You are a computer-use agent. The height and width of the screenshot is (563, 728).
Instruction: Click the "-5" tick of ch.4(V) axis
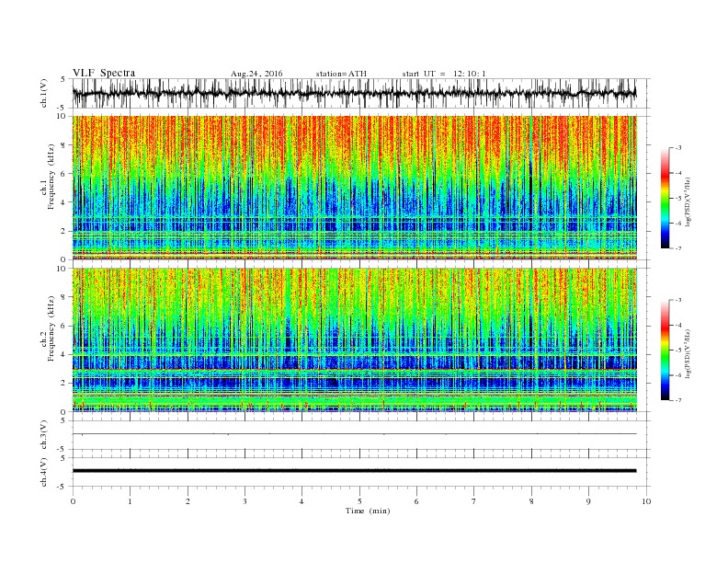[62, 487]
